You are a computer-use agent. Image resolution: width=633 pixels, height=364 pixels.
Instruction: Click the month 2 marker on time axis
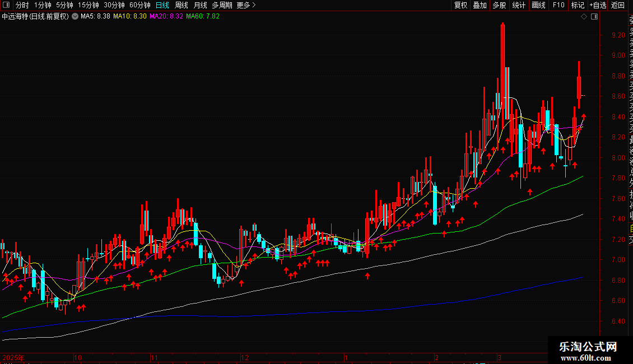(436, 357)
